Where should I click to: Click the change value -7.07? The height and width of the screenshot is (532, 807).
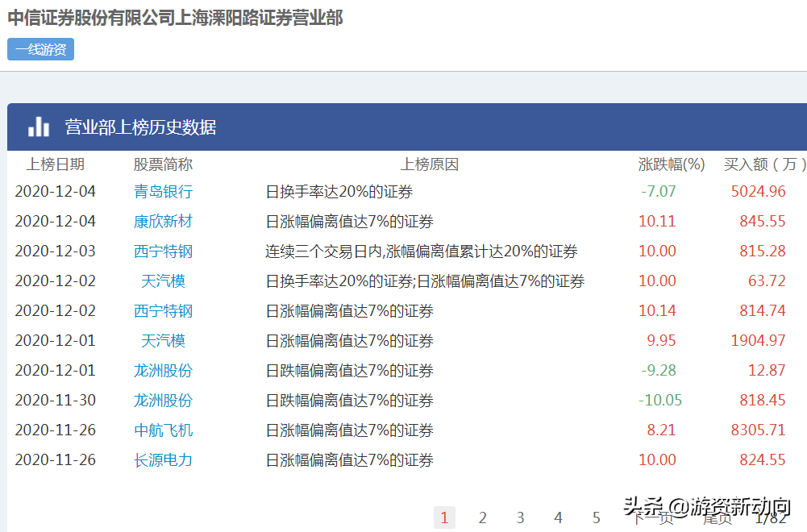pyautogui.click(x=659, y=191)
